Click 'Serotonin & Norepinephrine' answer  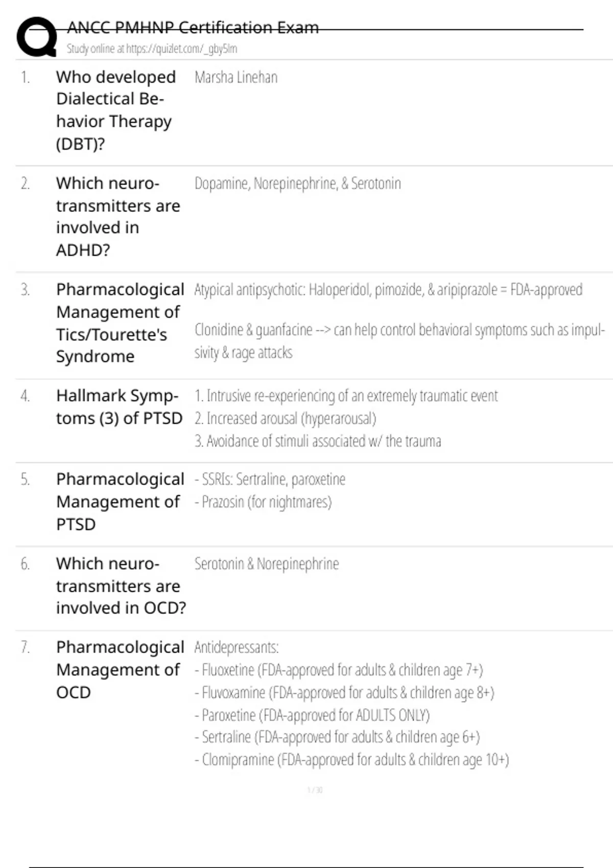(x=266, y=564)
